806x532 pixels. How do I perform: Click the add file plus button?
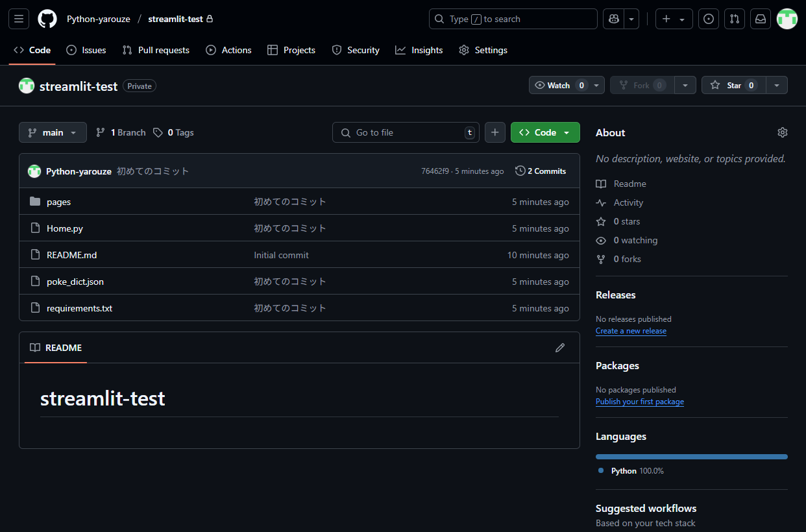click(495, 132)
